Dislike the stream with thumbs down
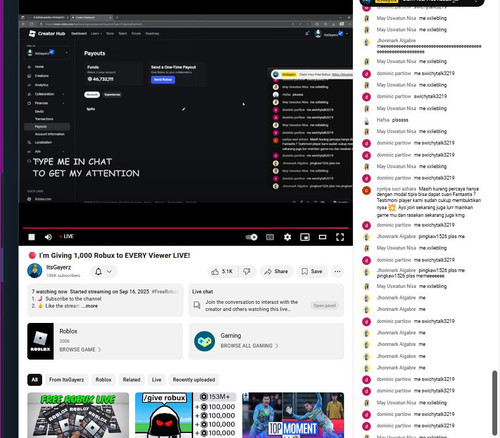500x438 pixels. 247,271
